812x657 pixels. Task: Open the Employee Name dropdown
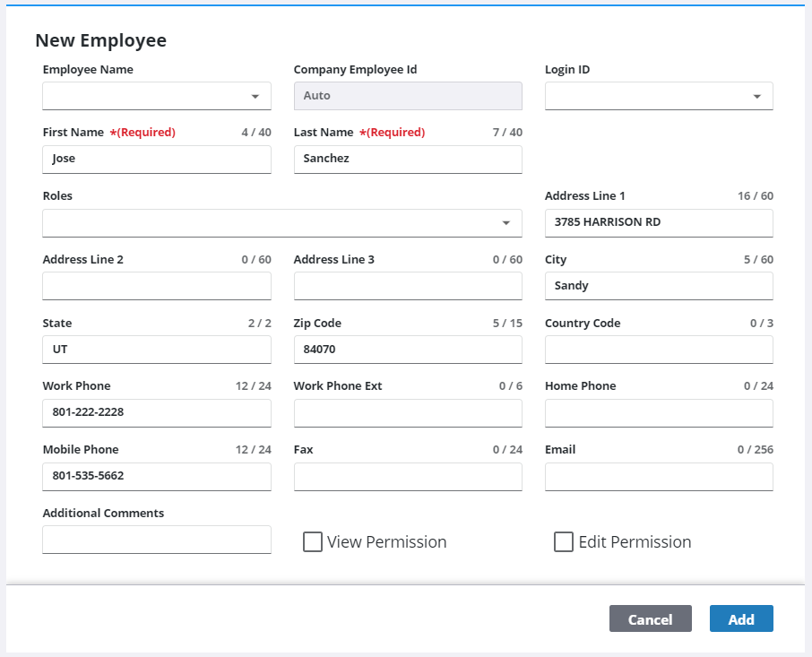[156, 96]
